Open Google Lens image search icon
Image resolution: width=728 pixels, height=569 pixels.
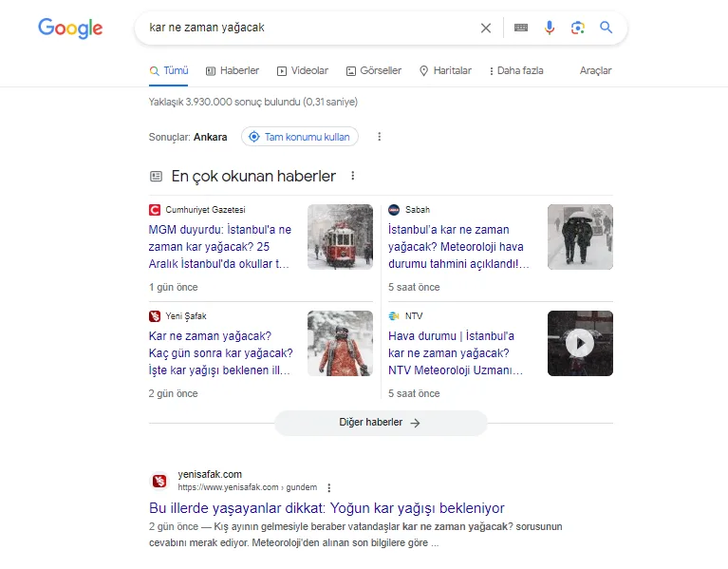(578, 28)
